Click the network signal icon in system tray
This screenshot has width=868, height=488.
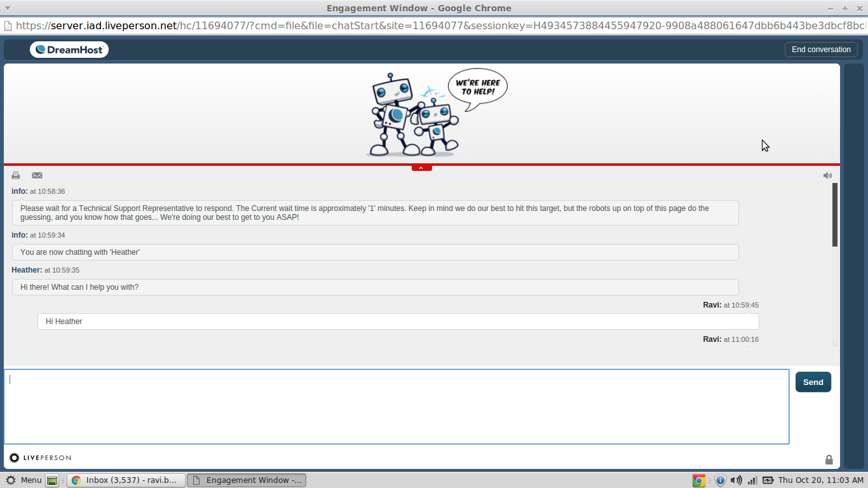click(751, 480)
